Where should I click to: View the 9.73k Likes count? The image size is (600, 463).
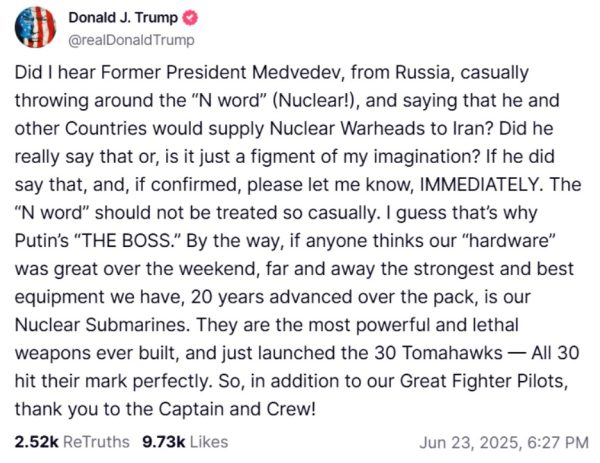(x=164, y=441)
